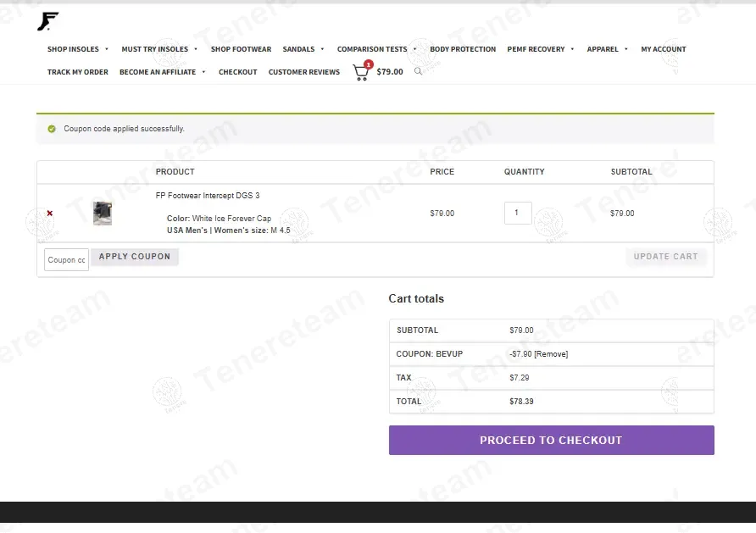Click the "M 4.5" size text
Image resolution: width=756 pixels, height=533 pixels.
[x=281, y=230]
